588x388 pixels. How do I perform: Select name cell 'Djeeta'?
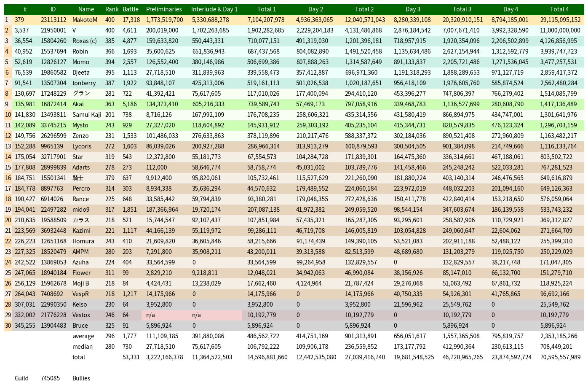pos(81,73)
